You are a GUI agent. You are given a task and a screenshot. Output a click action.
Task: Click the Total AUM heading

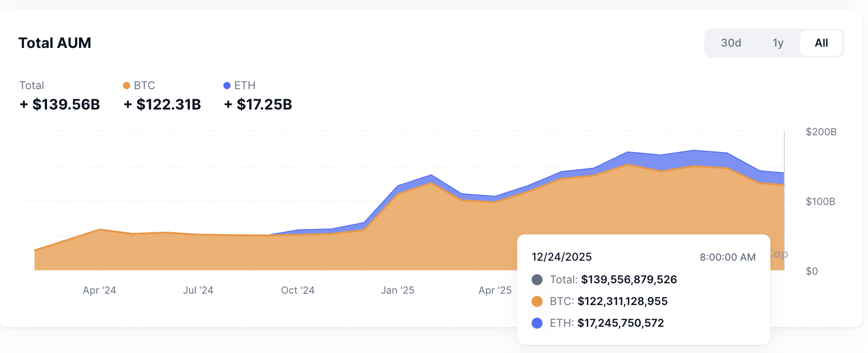55,43
